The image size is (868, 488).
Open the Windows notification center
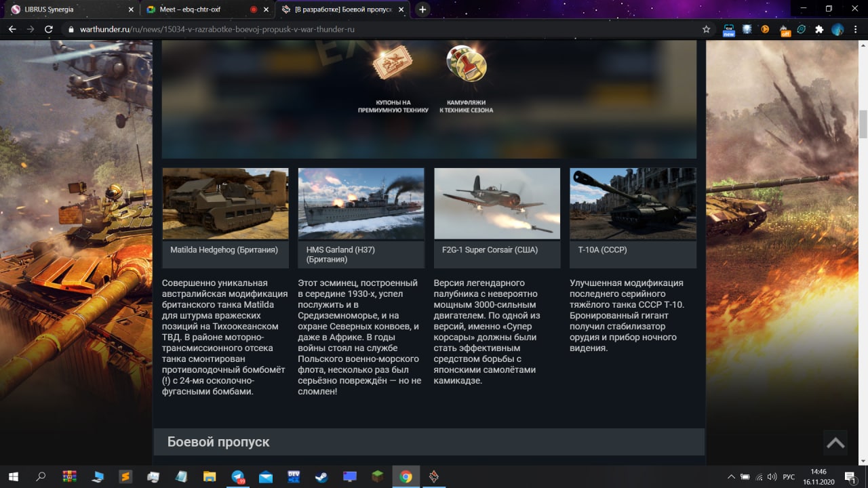click(850, 476)
